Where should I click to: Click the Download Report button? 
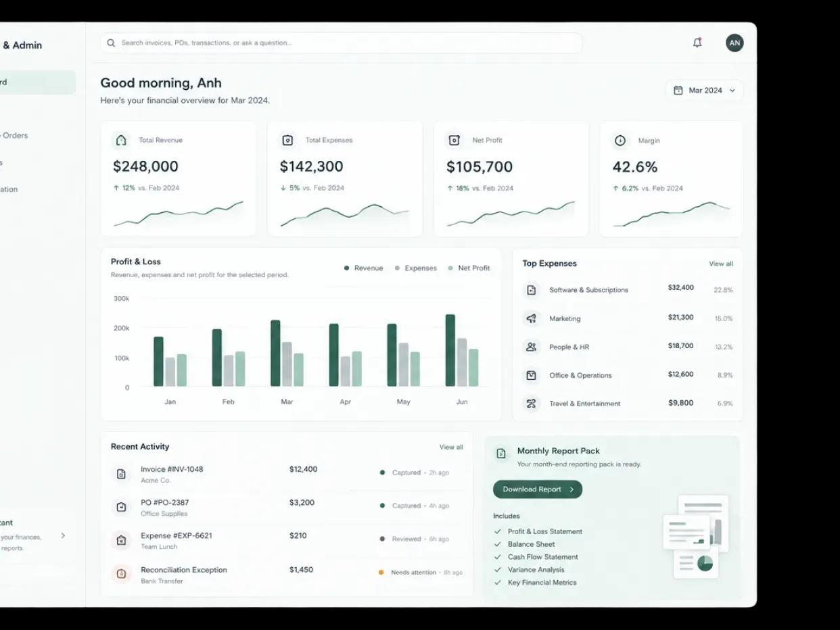coord(538,489)
